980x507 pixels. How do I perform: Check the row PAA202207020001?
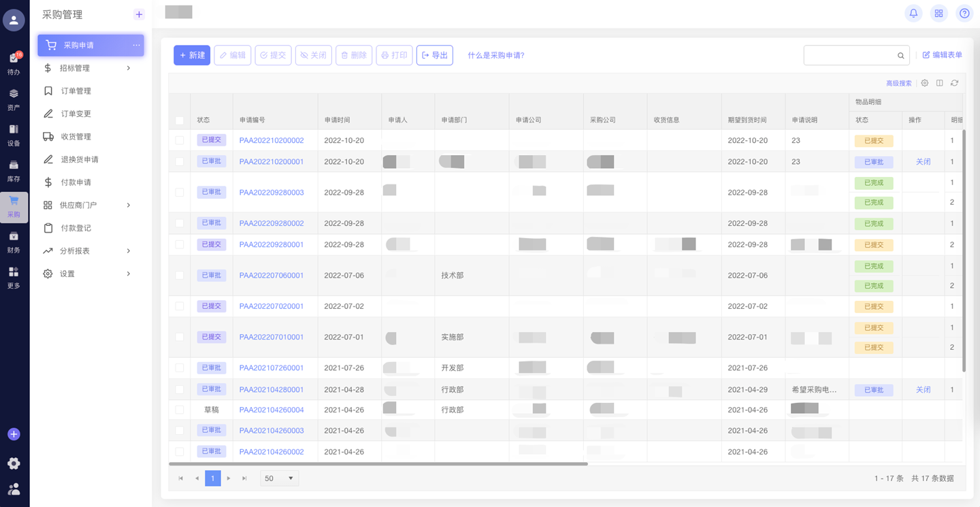click(x=180, y=306)
